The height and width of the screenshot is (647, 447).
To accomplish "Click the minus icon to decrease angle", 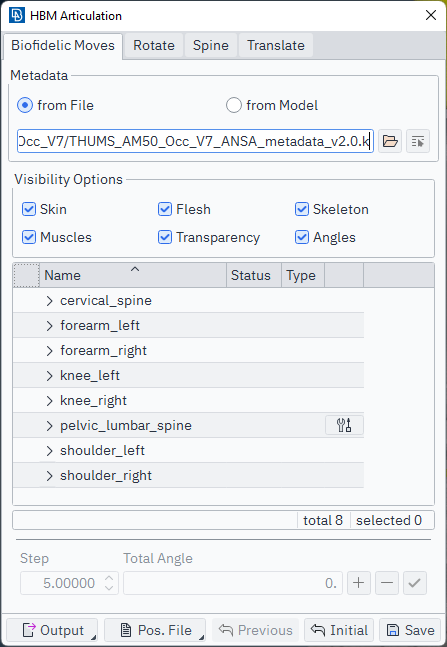I will click(x=387, y=583).
